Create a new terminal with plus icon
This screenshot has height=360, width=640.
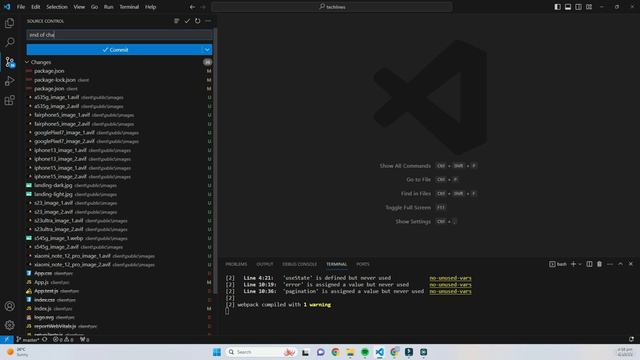tap(573, 264)
